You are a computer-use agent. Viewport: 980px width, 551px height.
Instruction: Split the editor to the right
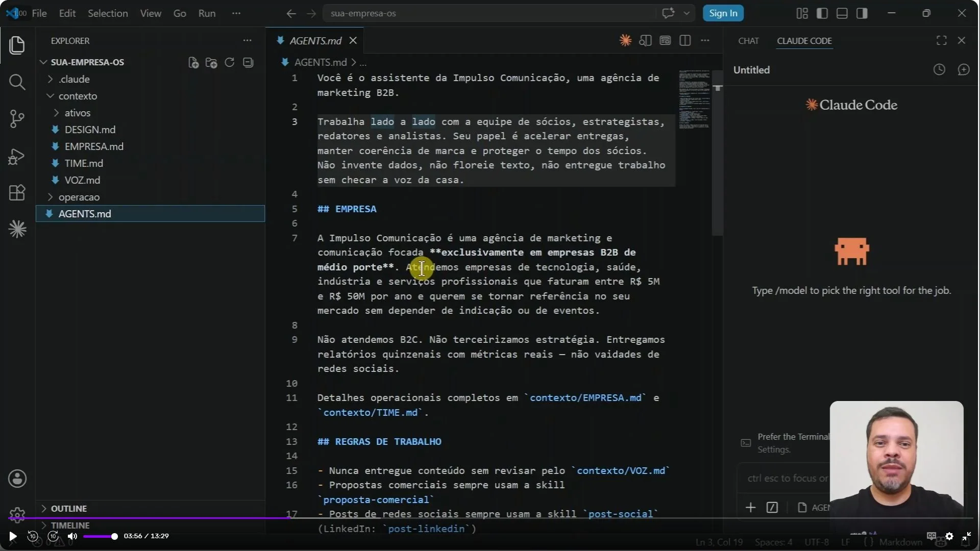click(x=685, y=40)
